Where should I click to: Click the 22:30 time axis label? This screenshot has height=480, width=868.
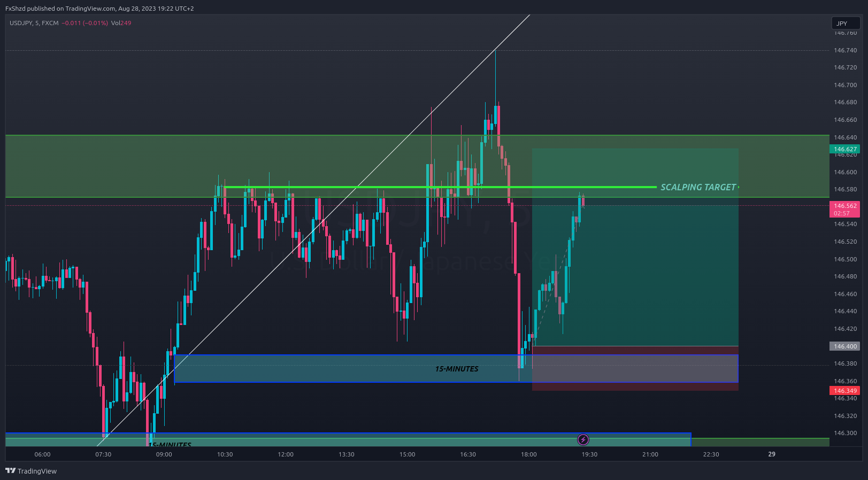tap(711, 454)
